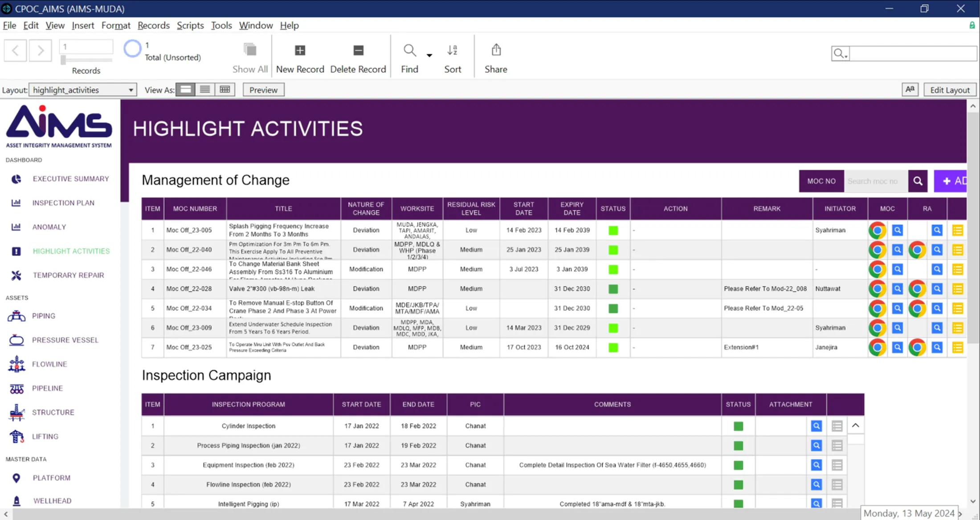This screenshot has width=980, height=520.
Task: Switch to Form view mode
Action: 185,90
